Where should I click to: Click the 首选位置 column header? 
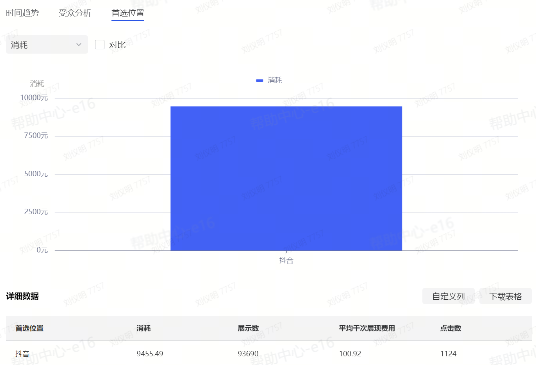point(29,328)
